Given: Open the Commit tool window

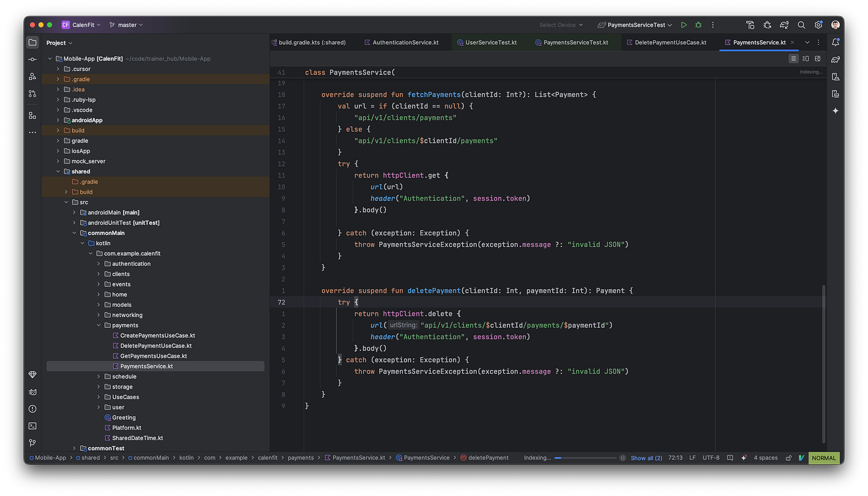Looking at the screenshot, I should coord(32,60).
